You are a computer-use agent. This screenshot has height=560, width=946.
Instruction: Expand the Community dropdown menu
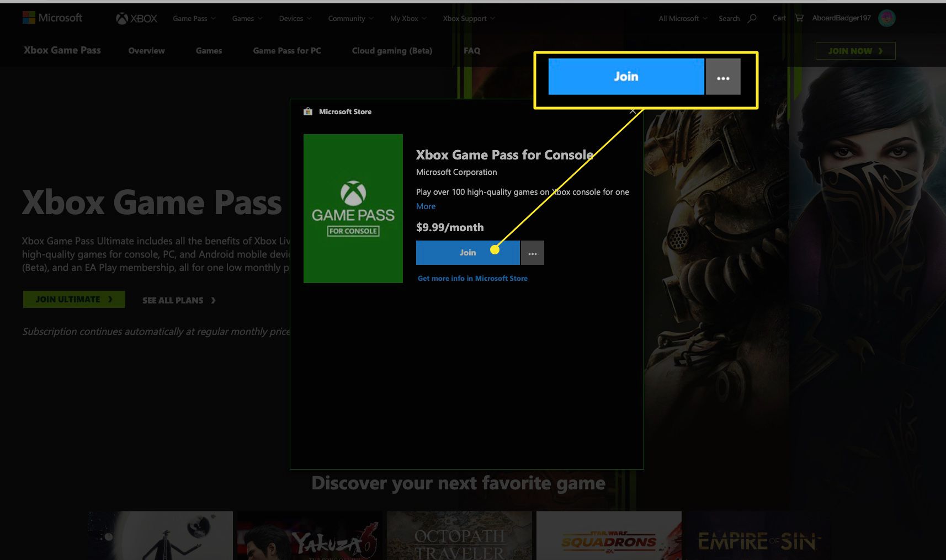(351, 19)
